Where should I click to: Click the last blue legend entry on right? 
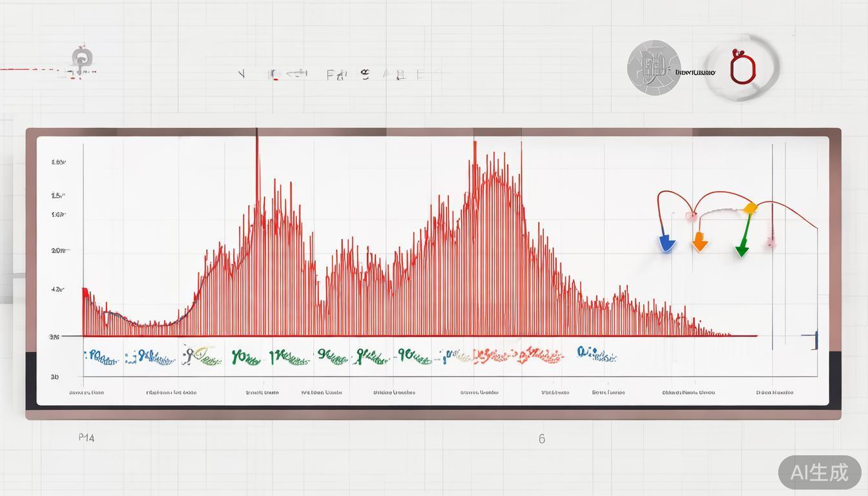pos(596,355)
